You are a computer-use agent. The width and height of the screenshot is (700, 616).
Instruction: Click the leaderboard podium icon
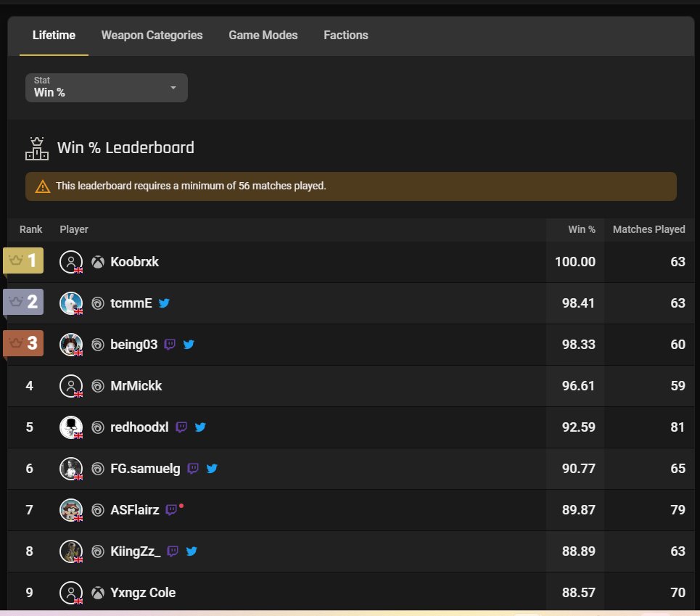click(36, 149)
